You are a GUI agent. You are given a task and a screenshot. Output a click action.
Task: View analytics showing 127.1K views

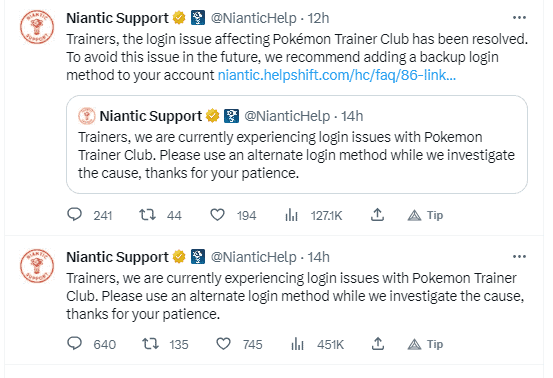(292, 214)
